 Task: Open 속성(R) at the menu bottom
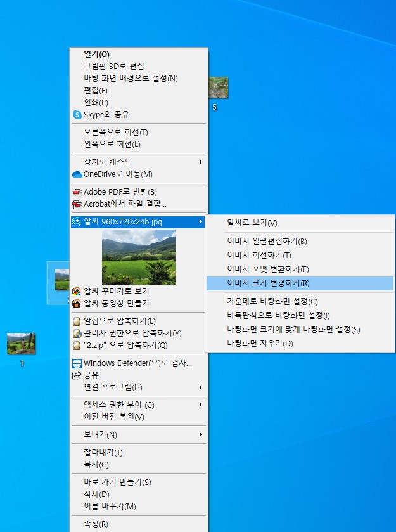tap(139, 524)
